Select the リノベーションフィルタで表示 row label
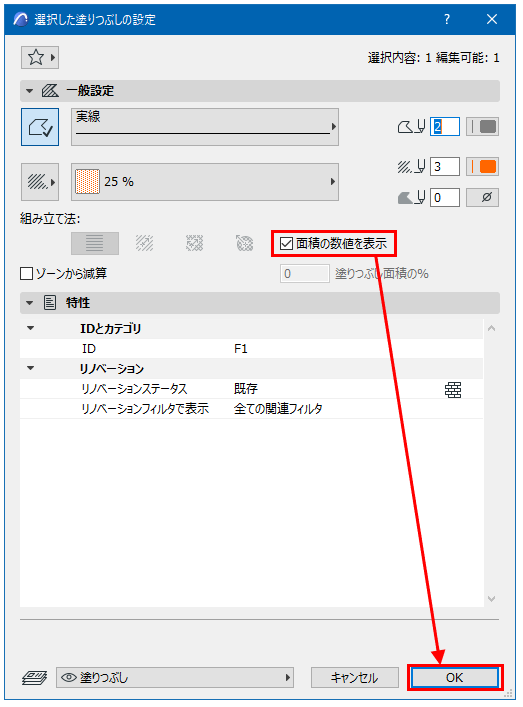 coord(145,409)
